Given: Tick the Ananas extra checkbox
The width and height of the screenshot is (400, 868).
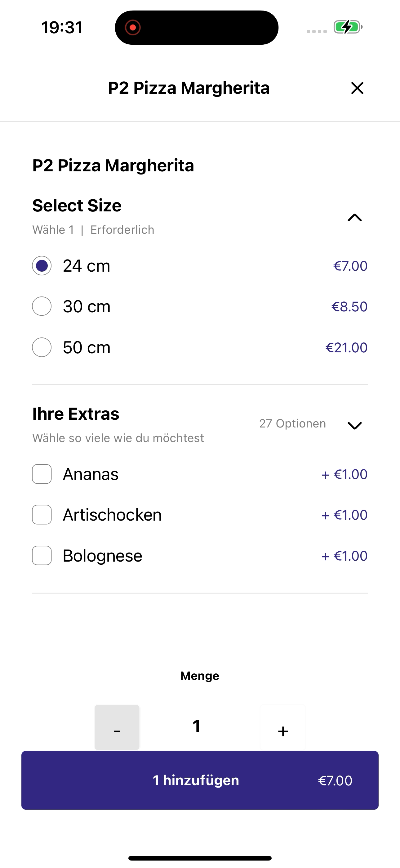Looking at the screenshot, I should pyautogui.click(x=42, y=474).
